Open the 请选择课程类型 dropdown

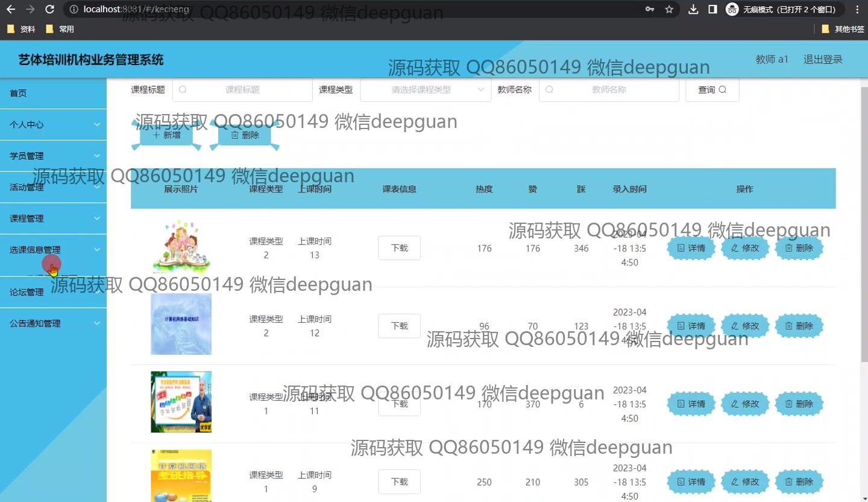coord(425,90)
